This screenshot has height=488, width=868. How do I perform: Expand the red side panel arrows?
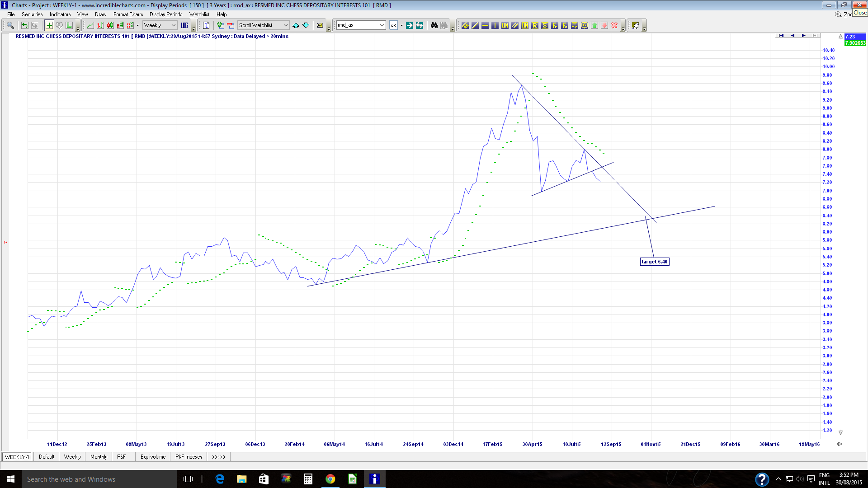tap(5, 243)
